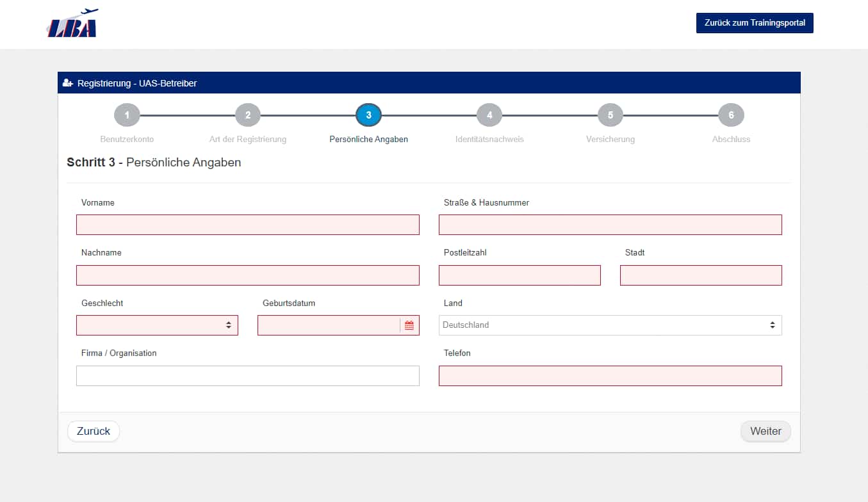Viewport: 868px width, 502px height.
Task: Proceed with the Weiter button
Action: coord(766,431)
